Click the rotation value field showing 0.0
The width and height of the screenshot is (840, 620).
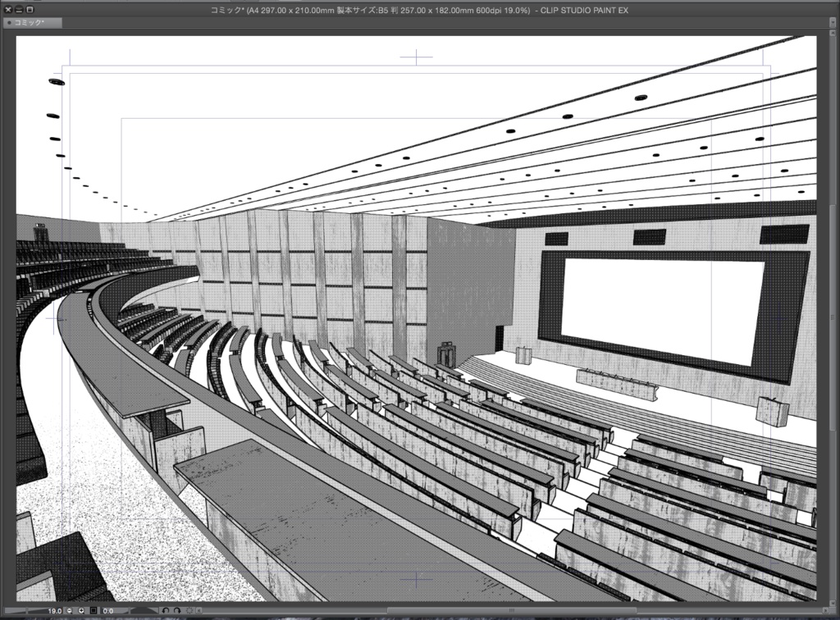point(108,611)
